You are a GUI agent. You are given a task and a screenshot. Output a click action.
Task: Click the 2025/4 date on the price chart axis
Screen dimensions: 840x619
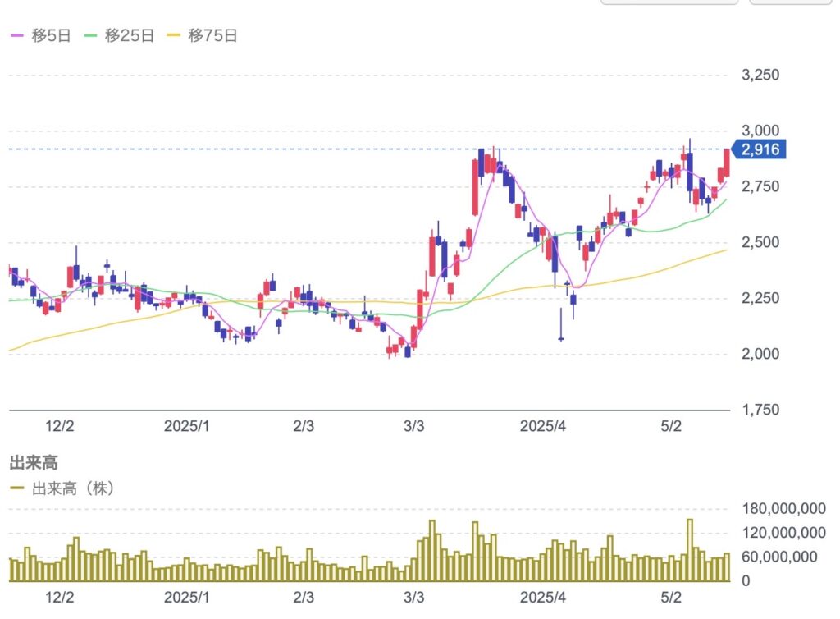point(543,426)
